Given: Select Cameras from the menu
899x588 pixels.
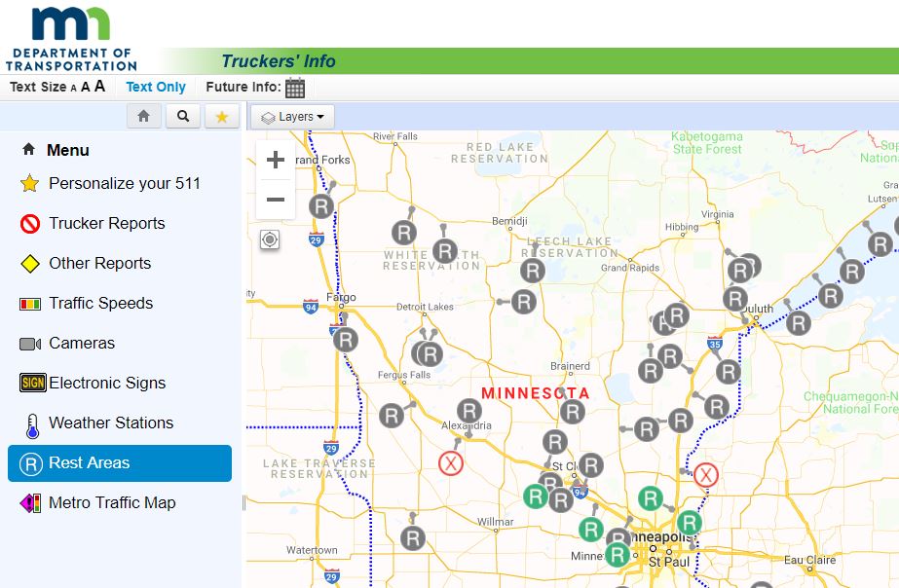Looking at the screenshot, I should 82,343.
